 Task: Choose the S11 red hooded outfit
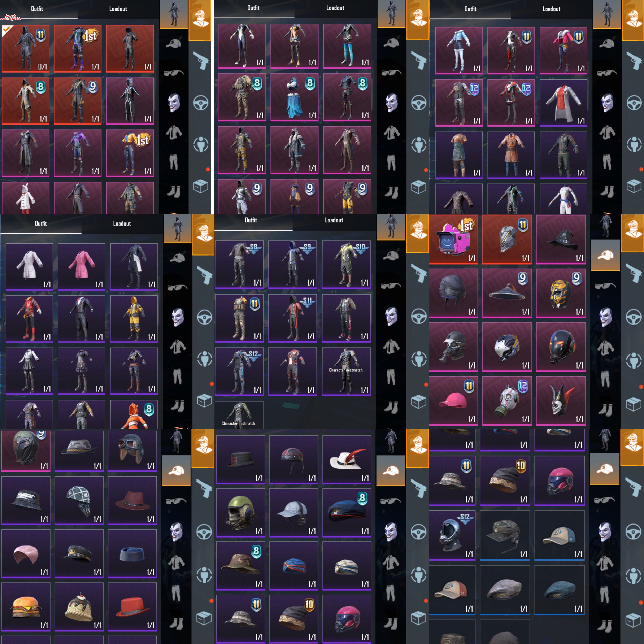(x=292, y=318)
